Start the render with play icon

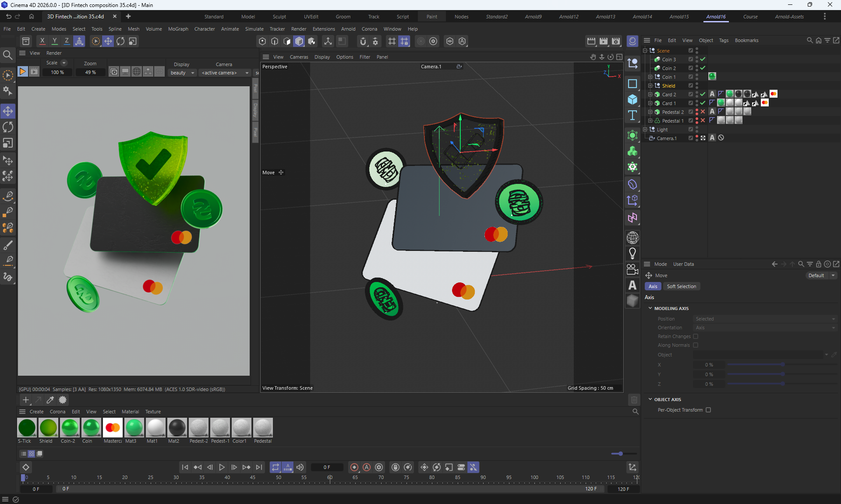click(22, 71)
